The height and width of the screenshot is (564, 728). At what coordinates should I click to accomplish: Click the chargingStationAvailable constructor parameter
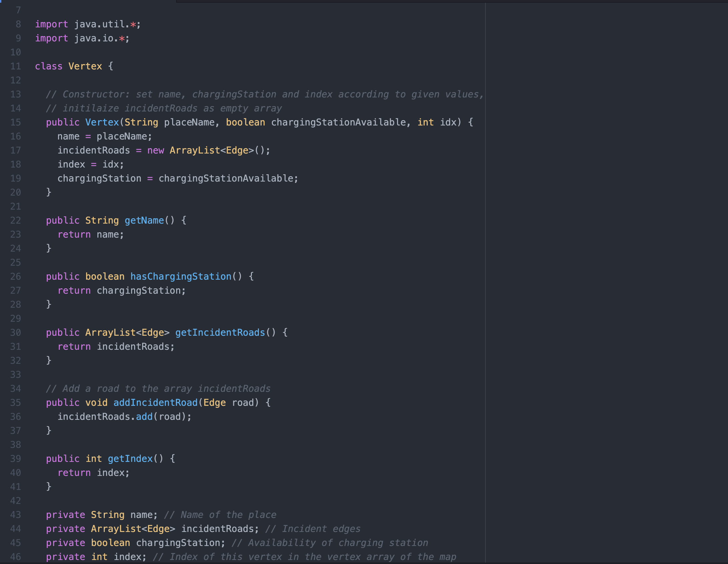(338, 122)
